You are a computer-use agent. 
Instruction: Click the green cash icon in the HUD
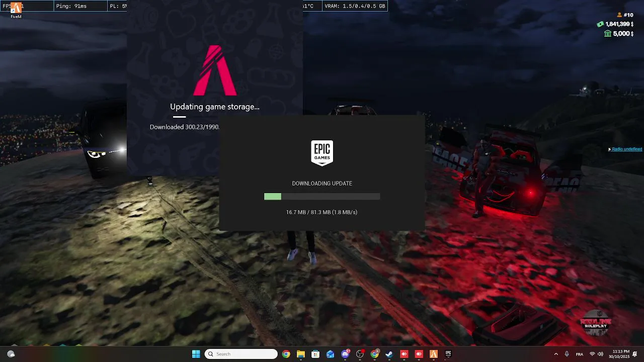pos(600,24)
